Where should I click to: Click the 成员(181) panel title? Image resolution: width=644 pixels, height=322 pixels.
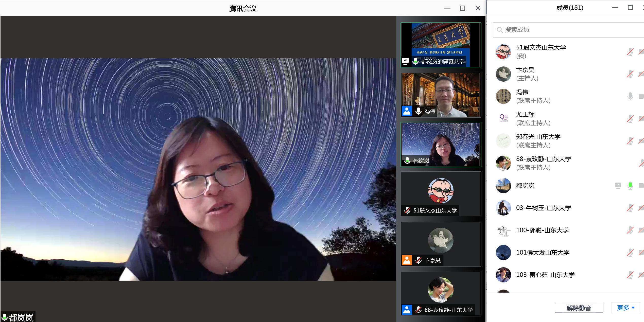570,8
